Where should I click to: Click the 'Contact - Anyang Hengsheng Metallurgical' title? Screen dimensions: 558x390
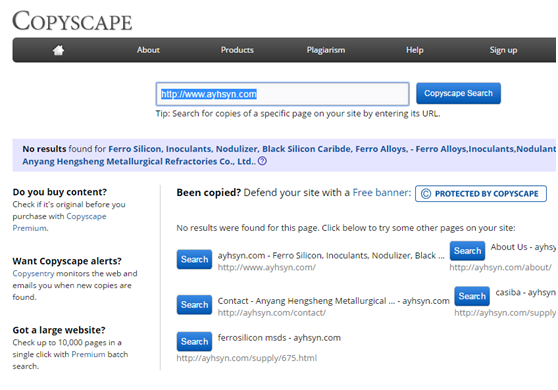pyautogui.click(x=334, y=301)
